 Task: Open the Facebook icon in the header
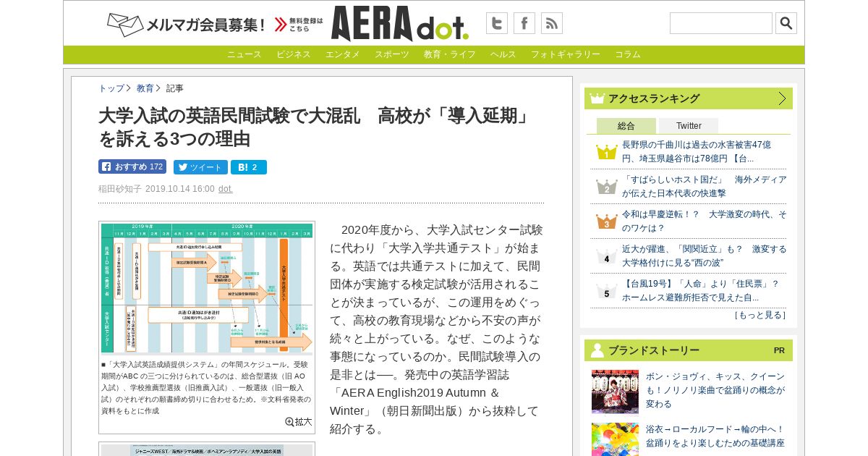click(524, 23)
